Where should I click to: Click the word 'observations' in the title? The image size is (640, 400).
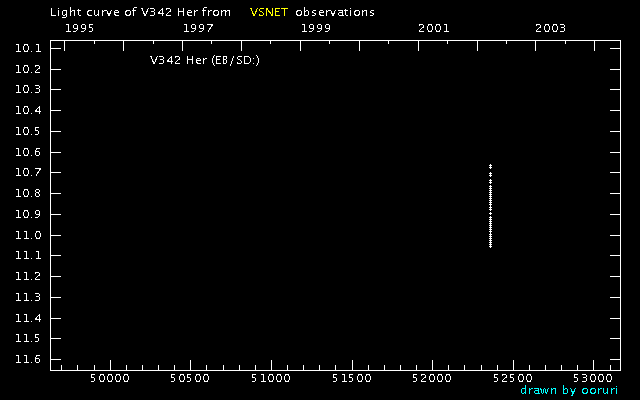coord(335,12)
